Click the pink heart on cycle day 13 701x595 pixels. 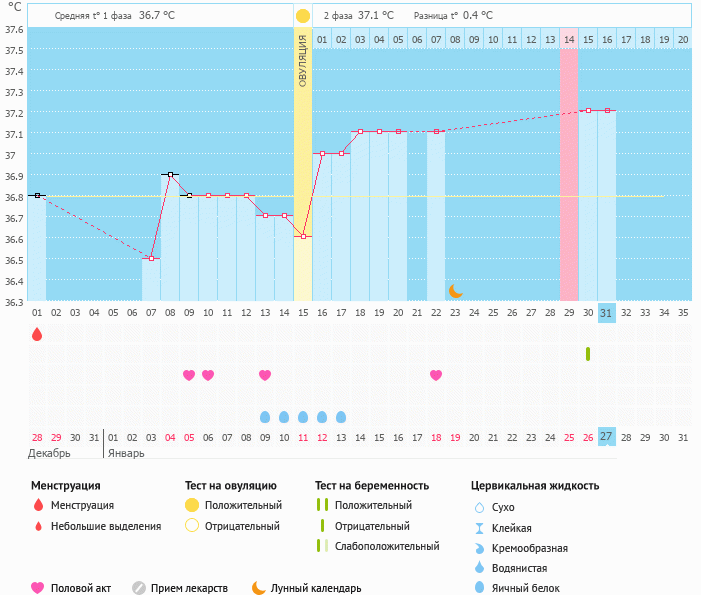[x=265, y=375]
